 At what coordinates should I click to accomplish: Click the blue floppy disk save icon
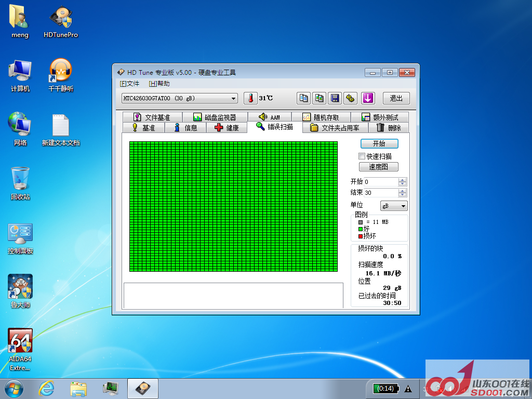[x=335, y=98]
